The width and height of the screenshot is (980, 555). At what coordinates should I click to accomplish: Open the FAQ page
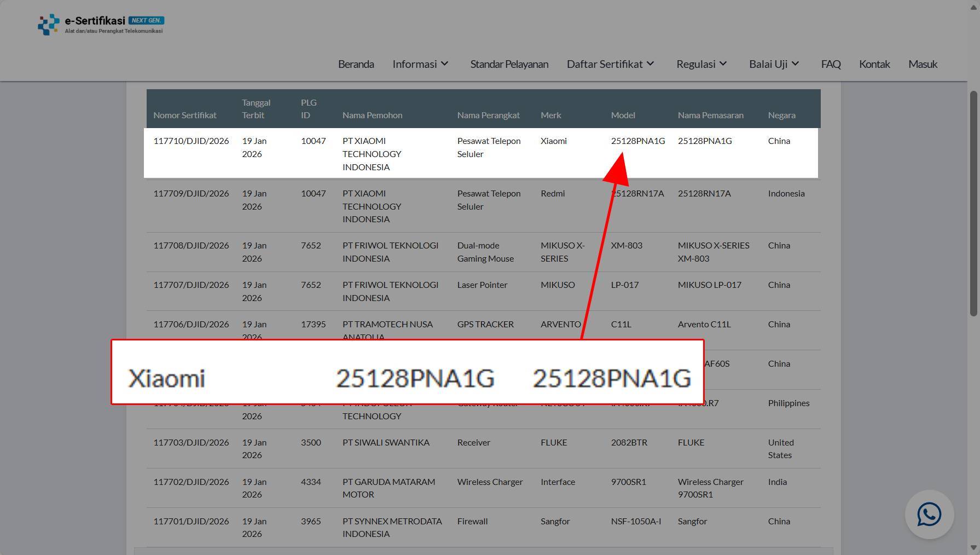[x=831, y=64]
